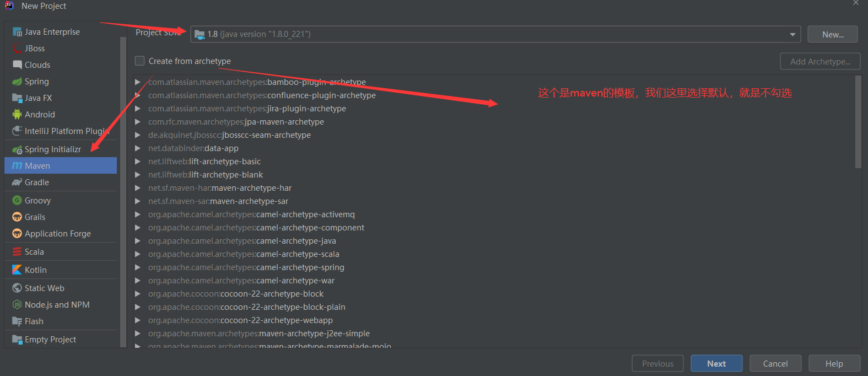Expand bamboo-plugin-archetype node

tap(138, 82)
